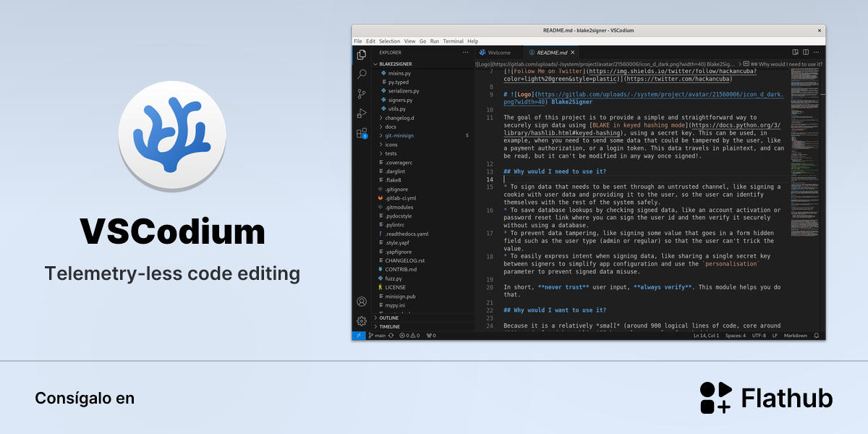This screenshot has width=868, height=434.
Task: Open the Search view in activity bar
Action: 361,74
